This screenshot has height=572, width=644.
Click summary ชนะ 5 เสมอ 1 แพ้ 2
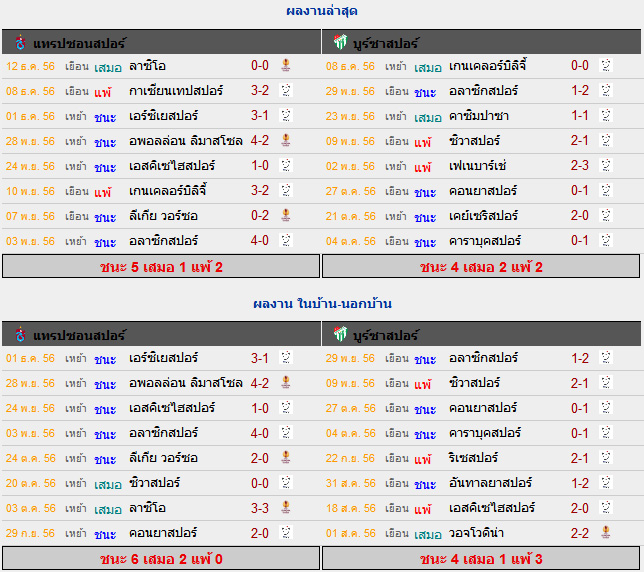point(161,266)
